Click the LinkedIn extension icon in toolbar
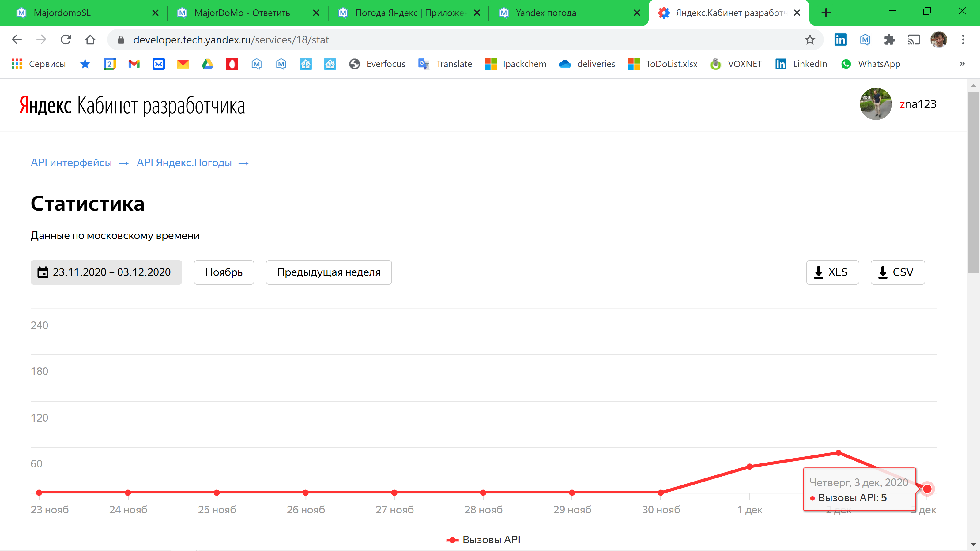 [x=840, y=39]
